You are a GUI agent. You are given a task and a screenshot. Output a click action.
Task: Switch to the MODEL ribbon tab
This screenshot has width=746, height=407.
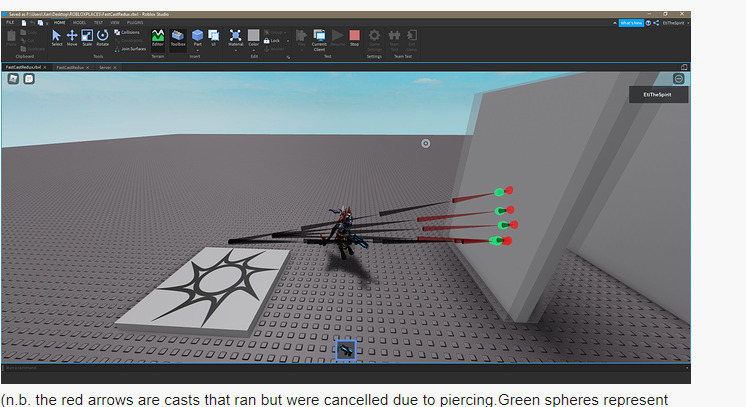(79, 22)
